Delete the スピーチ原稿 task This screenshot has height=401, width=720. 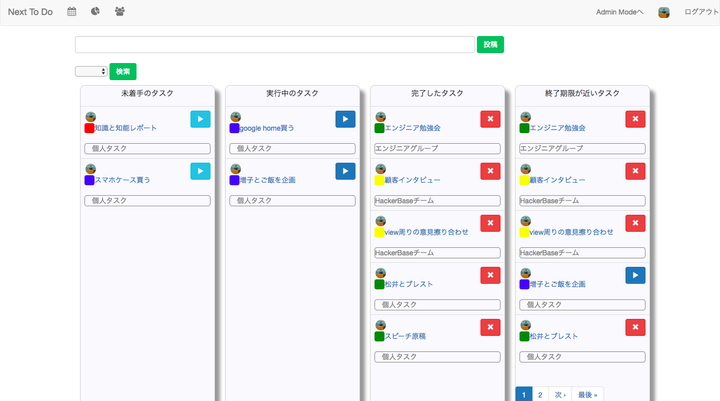tap(490, 327)
